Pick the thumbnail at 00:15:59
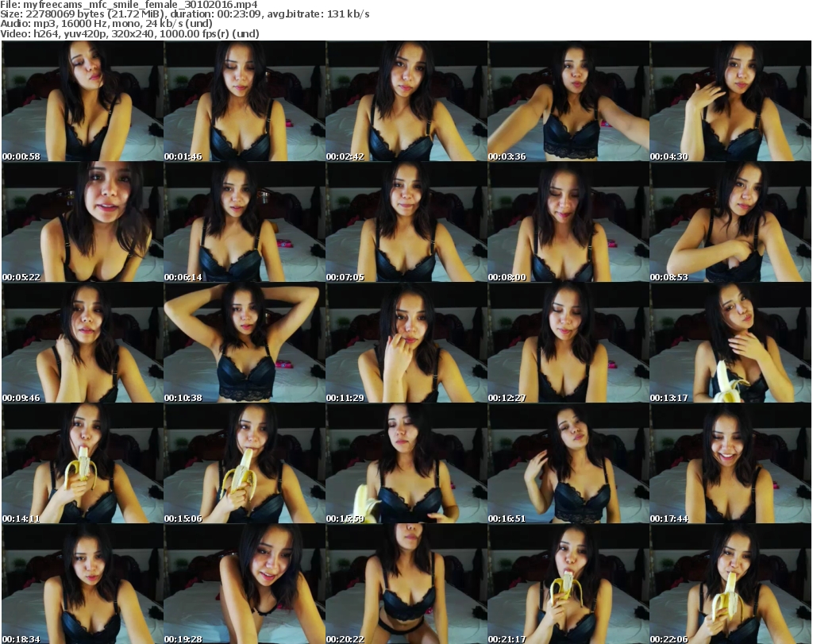The width and height of the screenshot is (813, 644). tap(406, 464)
